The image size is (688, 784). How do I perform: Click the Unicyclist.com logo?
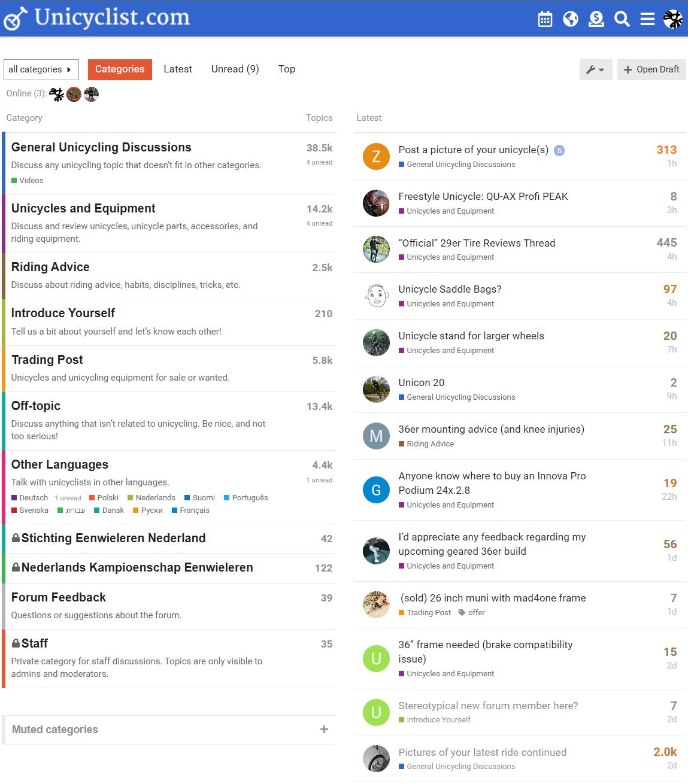pyautogui.click(x=97, y=18)
